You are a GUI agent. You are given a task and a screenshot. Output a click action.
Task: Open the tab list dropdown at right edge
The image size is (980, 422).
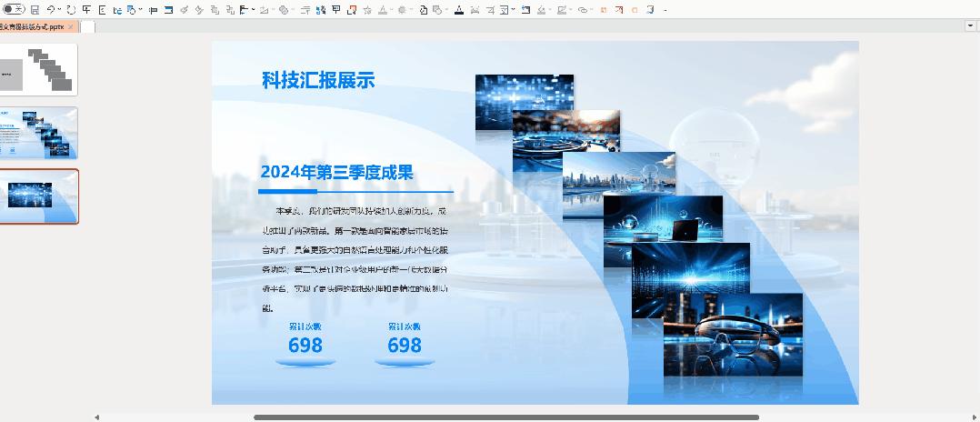[x=971, y=26]
